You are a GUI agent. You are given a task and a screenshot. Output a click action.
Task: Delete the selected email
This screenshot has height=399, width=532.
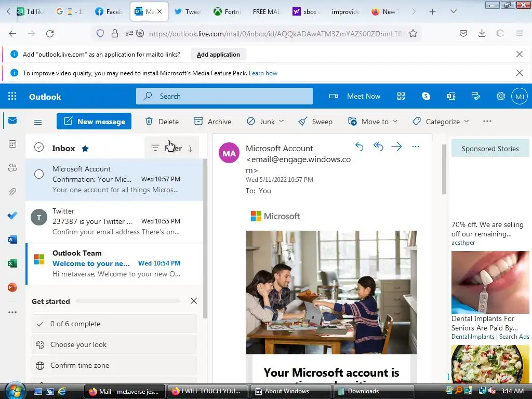pos(162,122)
